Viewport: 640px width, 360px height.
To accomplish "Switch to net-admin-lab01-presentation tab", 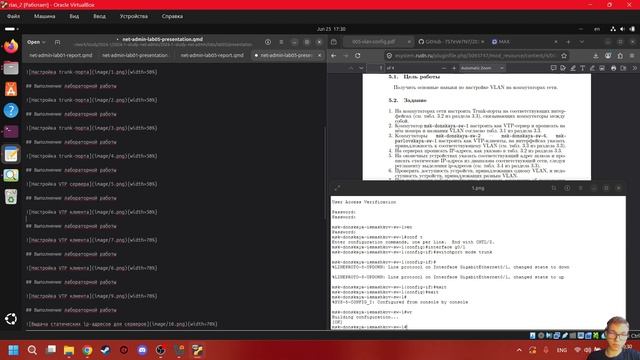I will (135, 55).
